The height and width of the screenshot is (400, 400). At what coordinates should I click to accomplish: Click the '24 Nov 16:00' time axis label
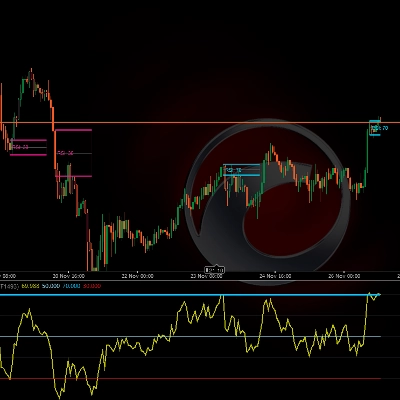(x=275, y=276)
